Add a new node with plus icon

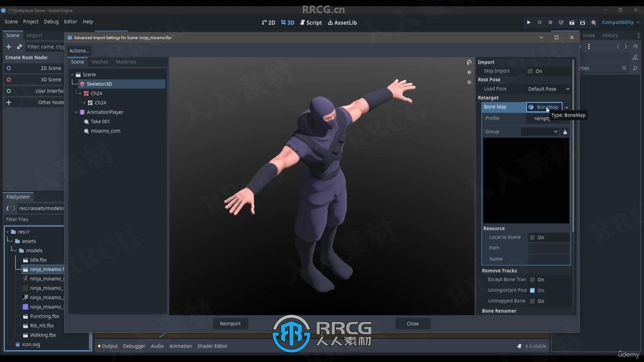(x=9, y=47)
